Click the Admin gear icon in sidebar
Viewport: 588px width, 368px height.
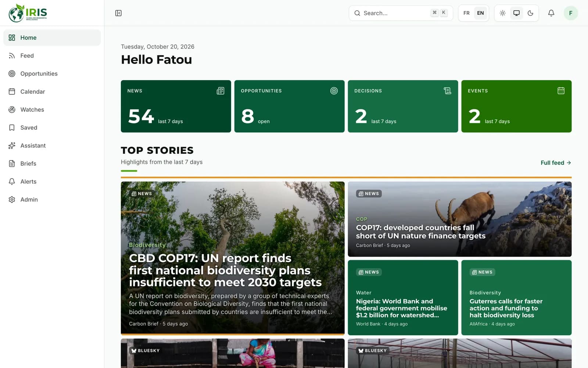click(12, 199)
